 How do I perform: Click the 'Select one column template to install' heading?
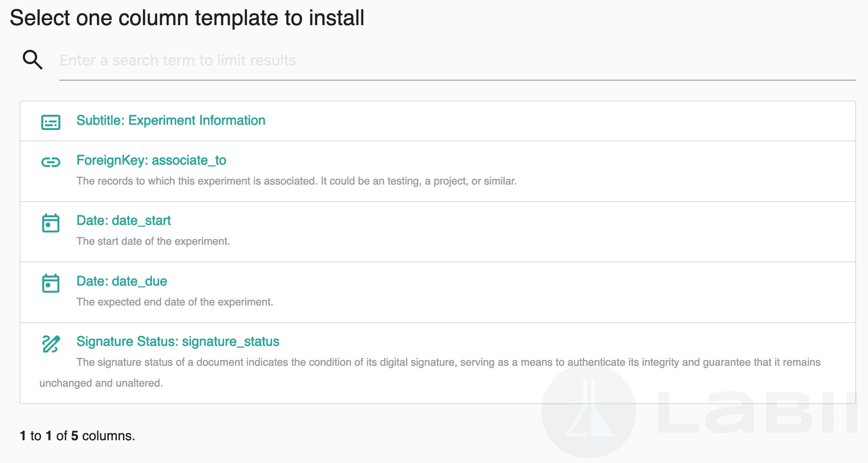click(x=187, y=18)
